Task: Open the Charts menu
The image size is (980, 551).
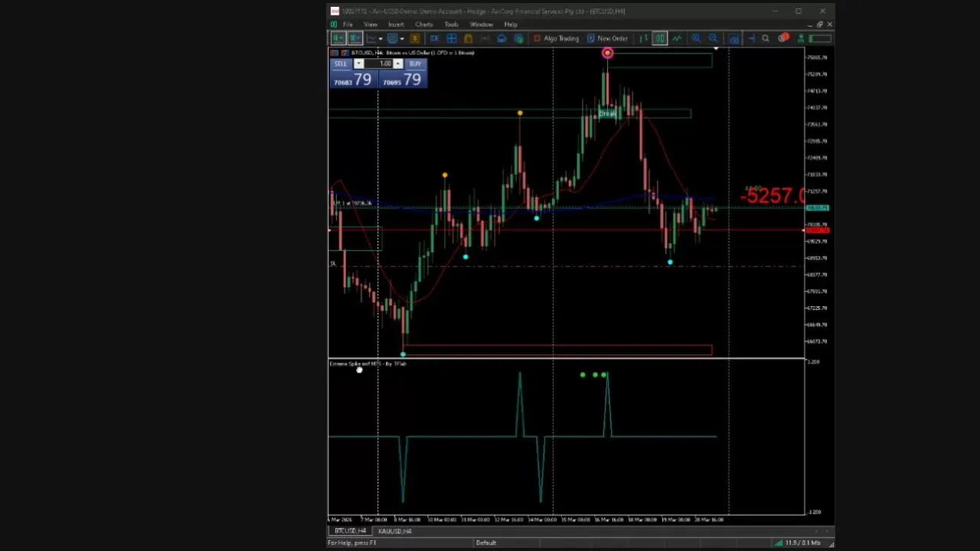Action: coord(423,24)
